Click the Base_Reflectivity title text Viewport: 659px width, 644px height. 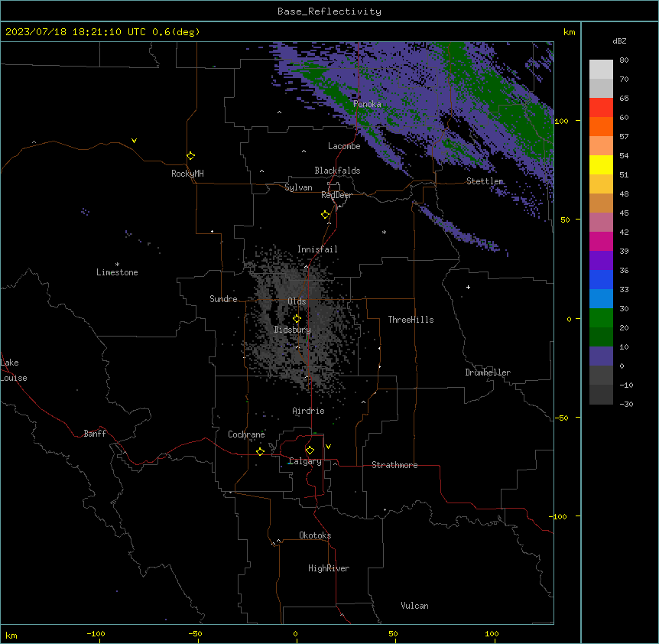click(329, 11)
